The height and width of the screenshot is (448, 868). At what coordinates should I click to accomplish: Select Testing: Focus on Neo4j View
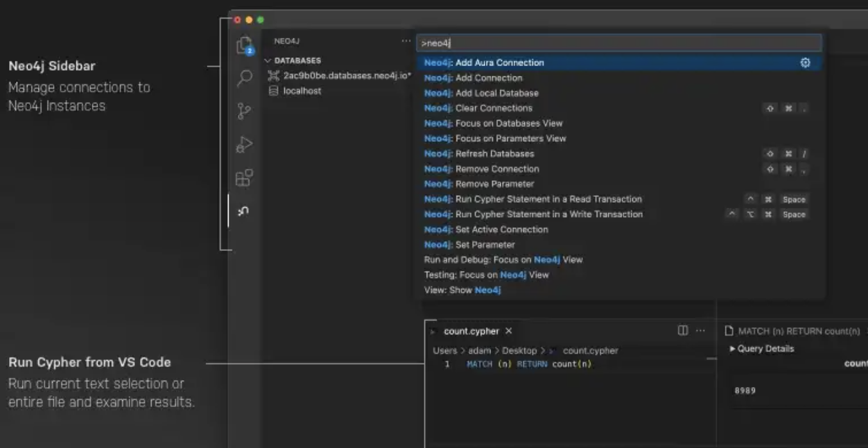[x=620, y=275]
